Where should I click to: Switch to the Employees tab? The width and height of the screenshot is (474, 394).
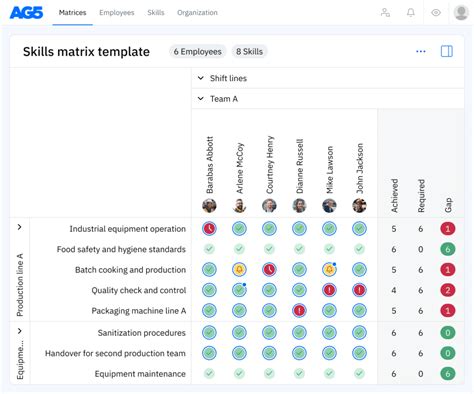tap(117, 13)
